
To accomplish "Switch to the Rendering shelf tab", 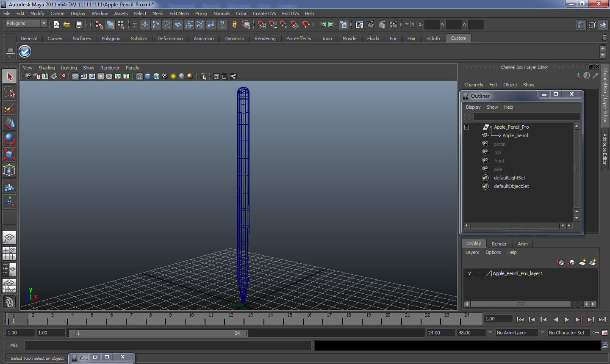I will (x=265, y=39).
